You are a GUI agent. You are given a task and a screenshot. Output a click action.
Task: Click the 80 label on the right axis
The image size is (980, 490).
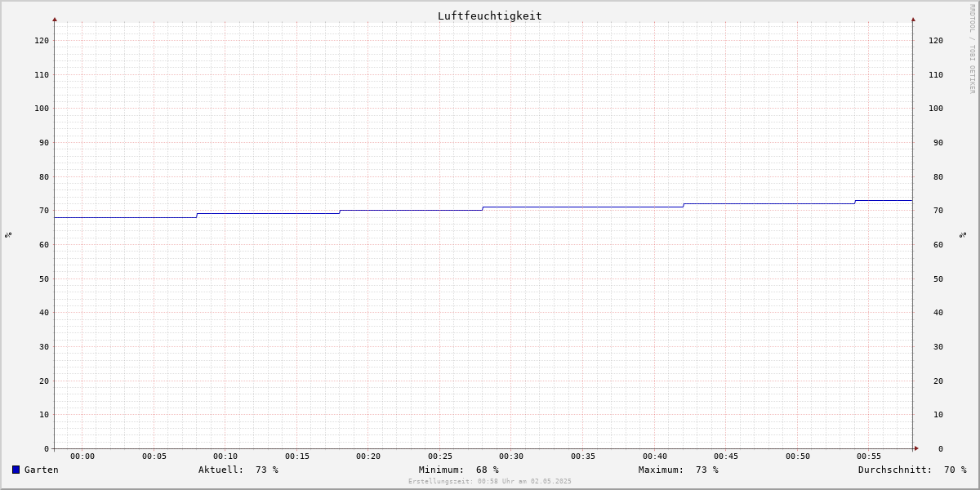938,177
